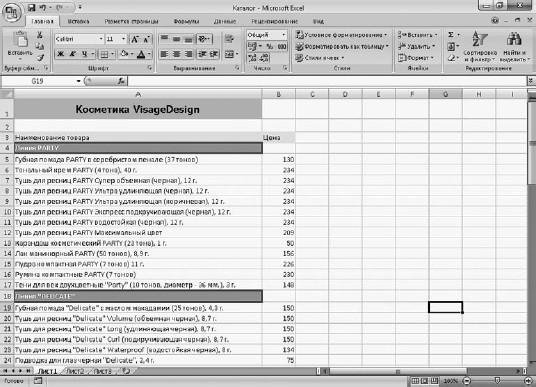Open the Office button menu

[x=12, y=13]
